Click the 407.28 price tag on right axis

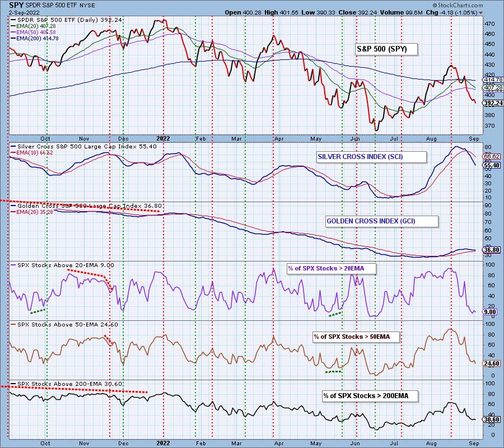pyautogui.click(x=493, y=88)
